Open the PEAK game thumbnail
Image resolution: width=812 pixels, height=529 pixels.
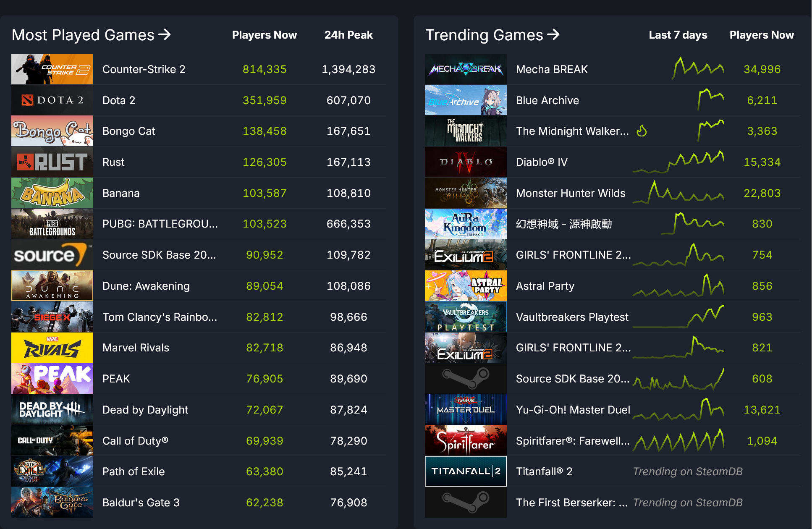pos(52,379)
